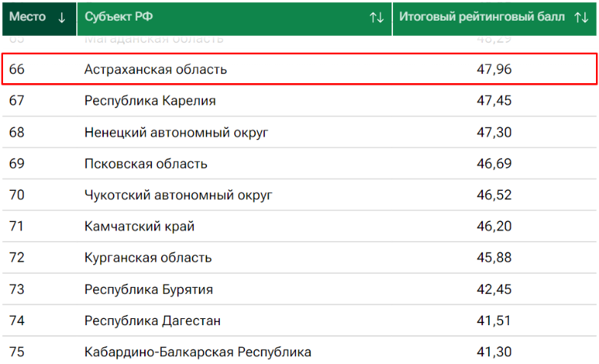Click the Место column header label

[x=27, y=17]
